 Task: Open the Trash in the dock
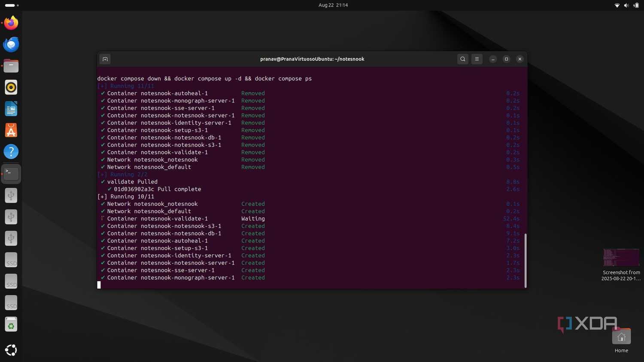point(11,325)
